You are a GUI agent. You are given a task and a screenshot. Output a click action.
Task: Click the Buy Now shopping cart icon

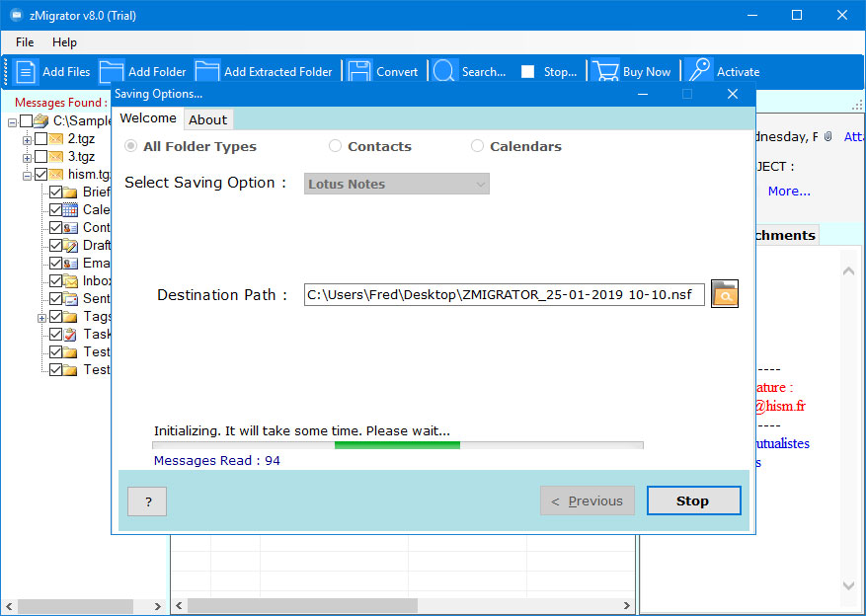[605, 72]
